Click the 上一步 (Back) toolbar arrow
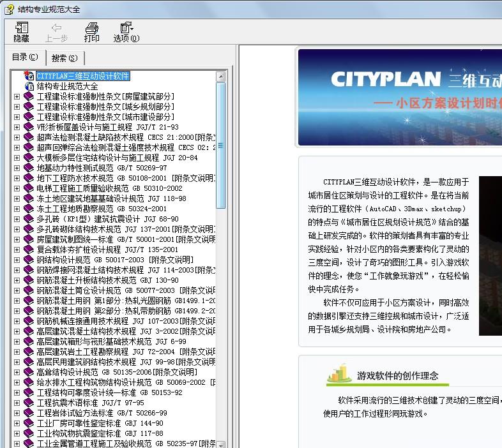The image size is (502, 448). coord(56,32)
